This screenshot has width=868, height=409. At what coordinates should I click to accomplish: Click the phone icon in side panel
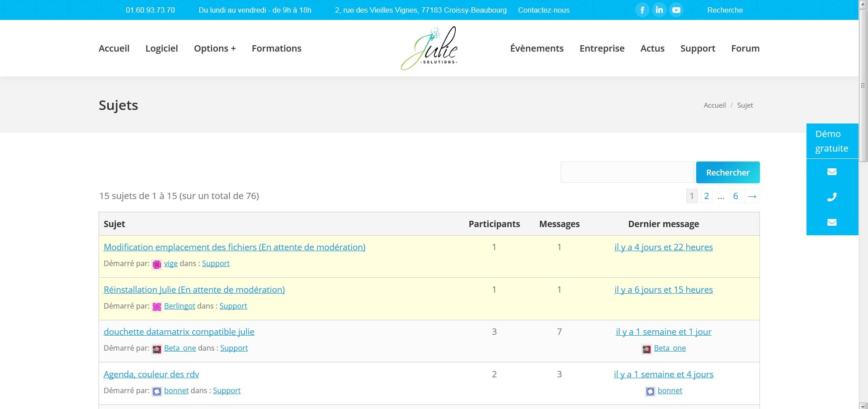tap(832, 197)
